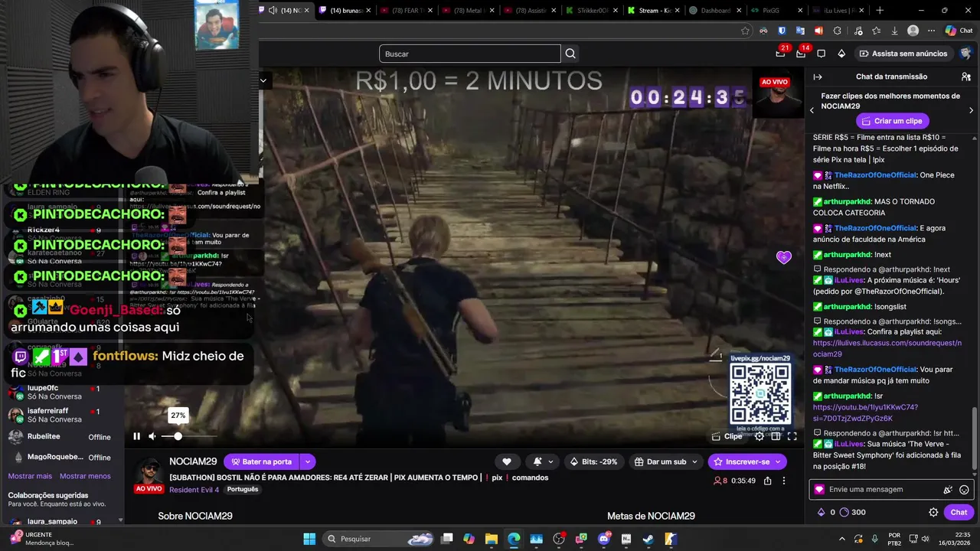
Task: Switch to the Metal YouTube tab
Action: pyautogui.click(x=469, y=10)
